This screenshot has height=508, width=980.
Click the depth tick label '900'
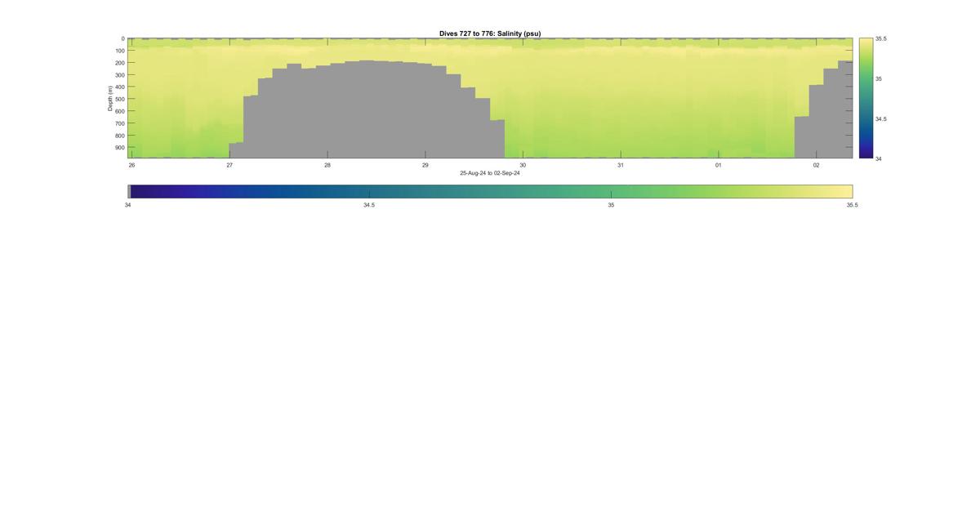pos(119,148)
